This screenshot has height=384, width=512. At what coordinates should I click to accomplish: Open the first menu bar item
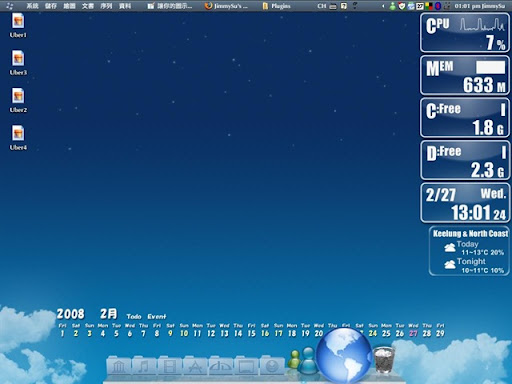[x=32, y=6]
